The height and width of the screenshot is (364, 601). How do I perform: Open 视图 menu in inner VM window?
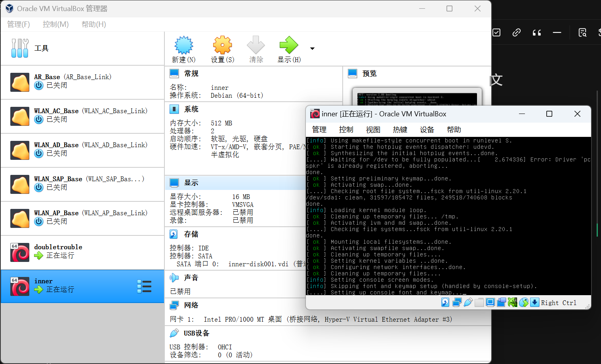coord(373,130)
